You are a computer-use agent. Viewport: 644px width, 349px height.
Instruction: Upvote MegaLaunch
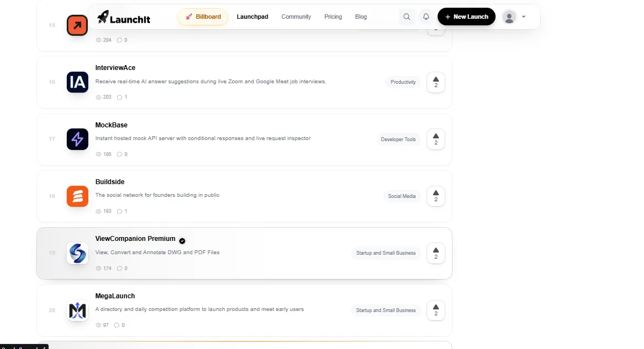coord(436,310)
